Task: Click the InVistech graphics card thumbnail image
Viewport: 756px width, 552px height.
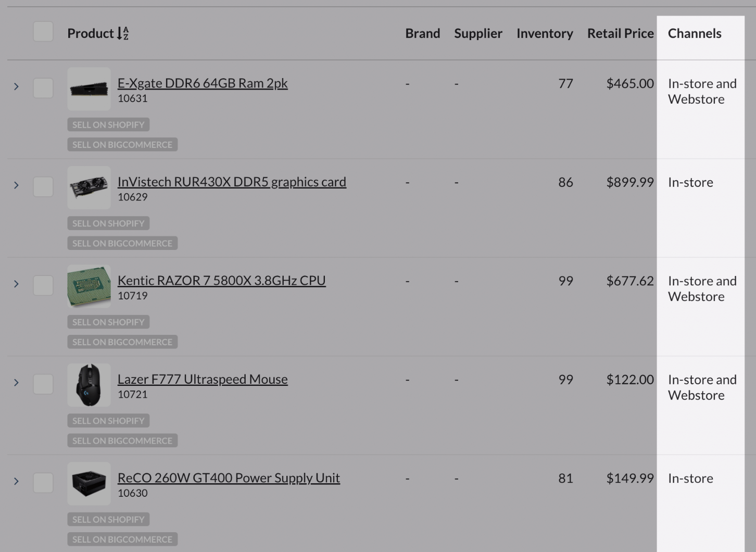Action: coord(89,187)
